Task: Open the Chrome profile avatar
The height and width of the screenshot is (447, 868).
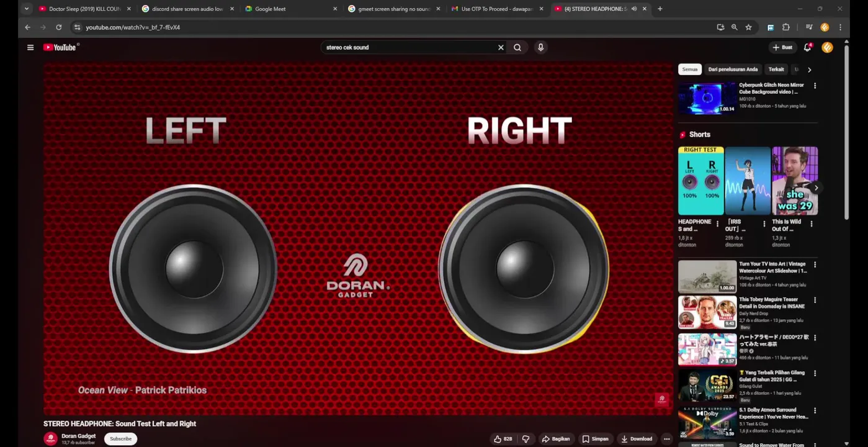Action: (x=825, y=27)
